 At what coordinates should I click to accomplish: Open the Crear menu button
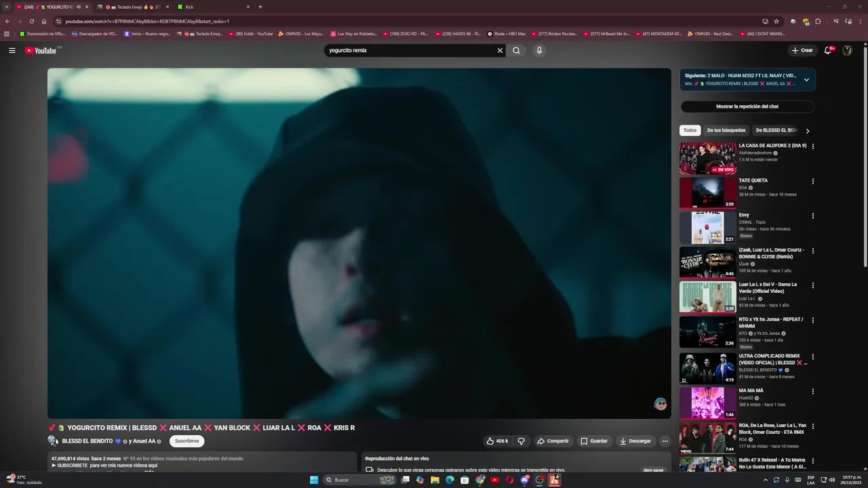click(x=802, y=50)
